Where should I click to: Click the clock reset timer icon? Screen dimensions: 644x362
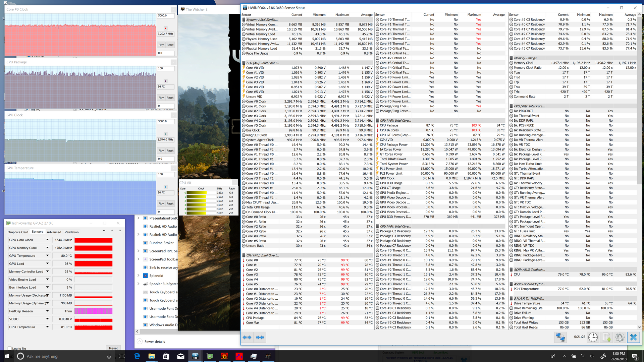(593, 337)
